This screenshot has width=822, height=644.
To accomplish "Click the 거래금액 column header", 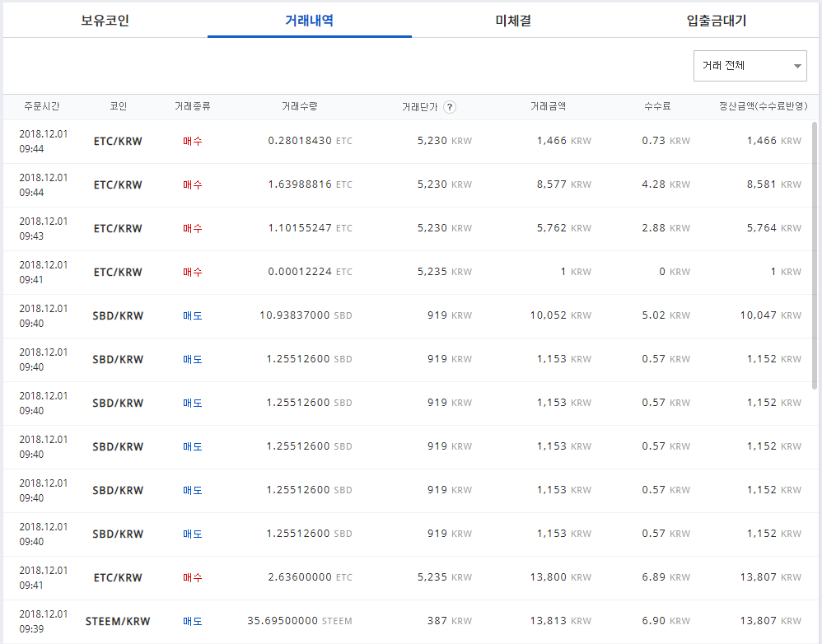I will point(548,106).
